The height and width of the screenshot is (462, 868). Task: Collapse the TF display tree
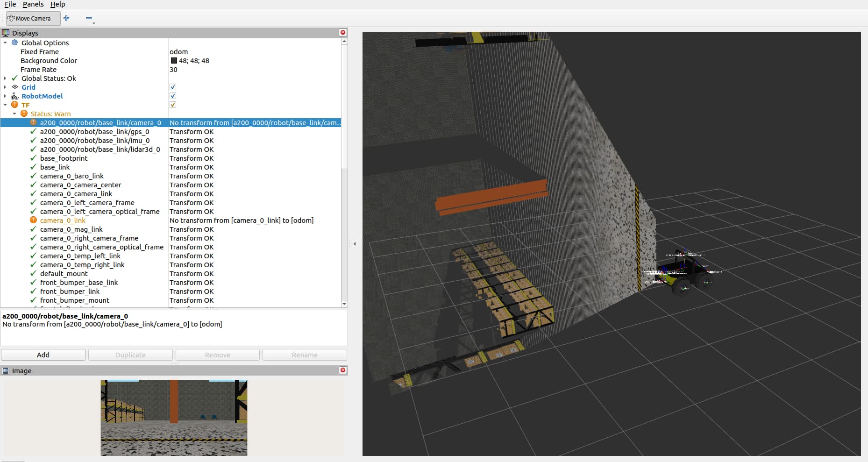(5, 105)
